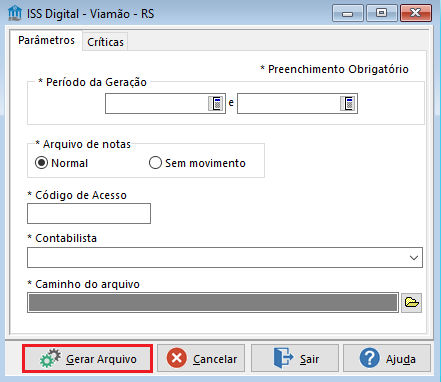Click the Sair button
Image resolution: width=441 pixels, height=382 pixels.
click(x=295, y=359)
